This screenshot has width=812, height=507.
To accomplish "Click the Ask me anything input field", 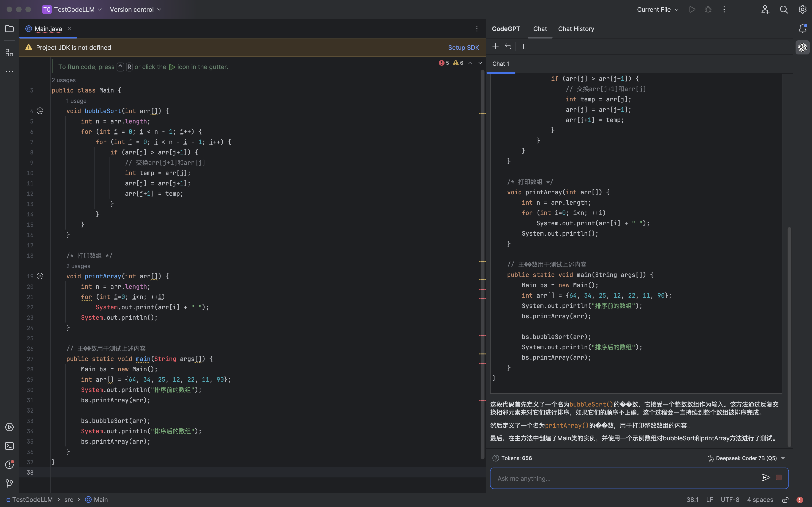I will tap(624, 478).
